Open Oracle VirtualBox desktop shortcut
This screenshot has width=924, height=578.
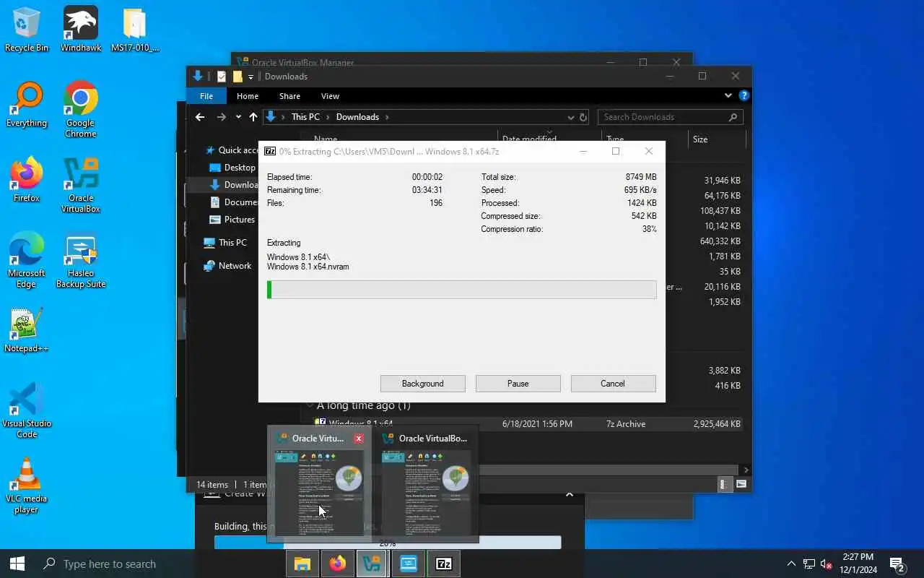(x=81, y=186)
